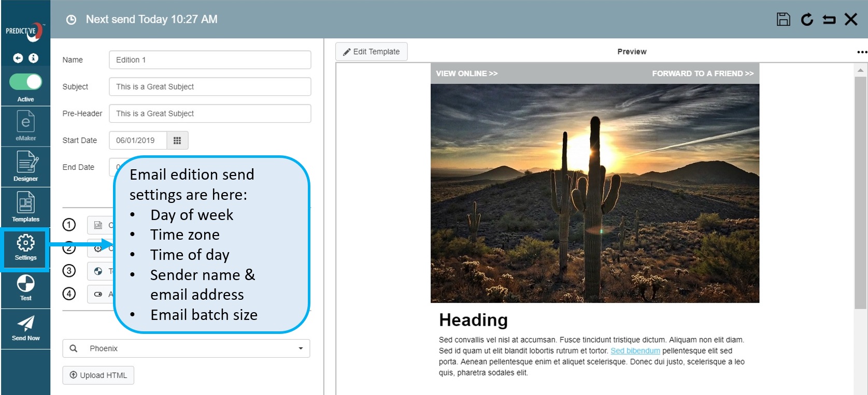Click the back arrow under logo
Image resolution: width=868 pixels, height=395 pixels.
(x=18, y=58)
